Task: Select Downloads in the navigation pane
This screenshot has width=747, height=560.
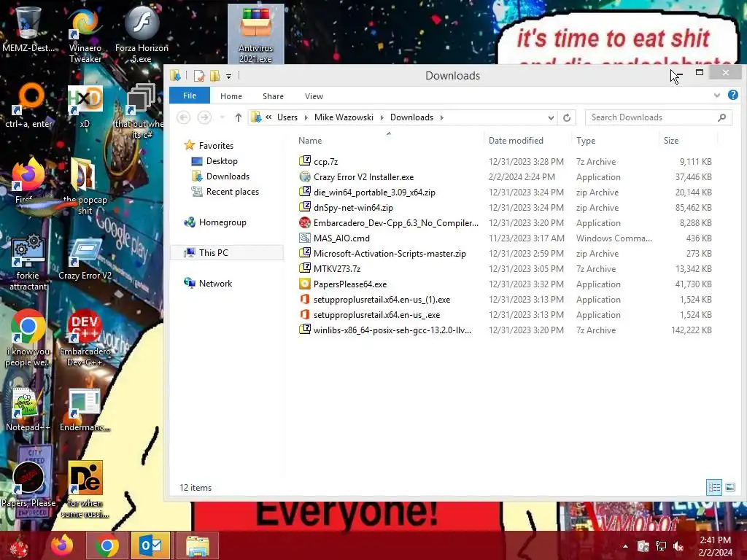Action: point(228,176)
